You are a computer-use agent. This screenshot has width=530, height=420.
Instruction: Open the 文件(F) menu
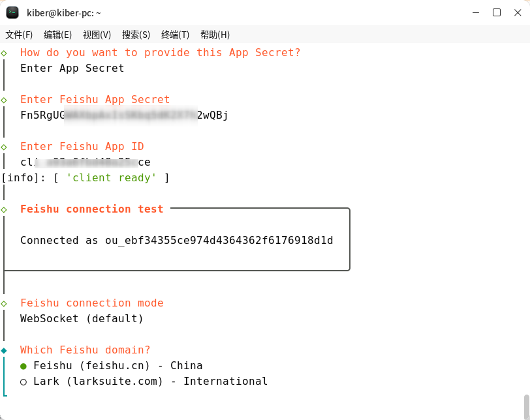[19, 35]
